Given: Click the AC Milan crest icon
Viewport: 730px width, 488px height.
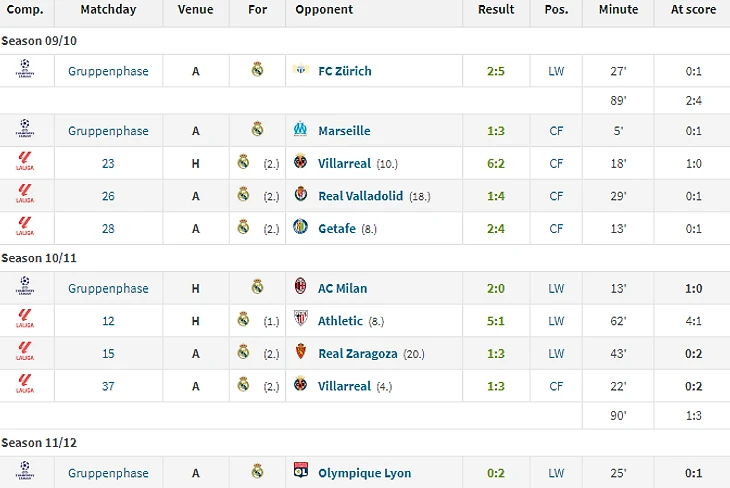Looking at the screenshot, I should pyautogui.click(x=300, y=286).
